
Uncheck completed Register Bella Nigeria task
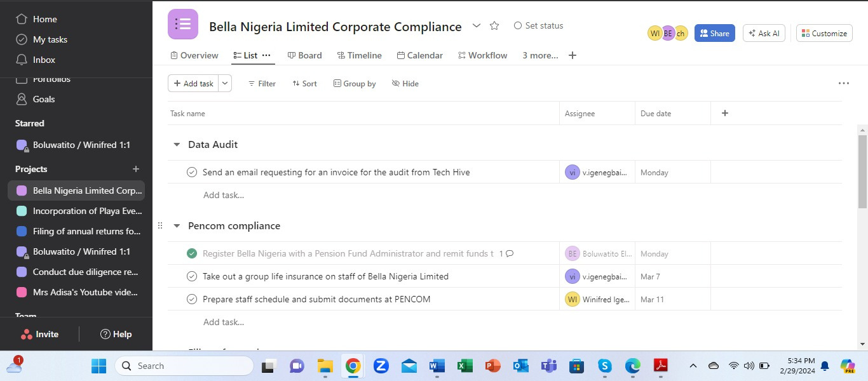tap(192, 253)
